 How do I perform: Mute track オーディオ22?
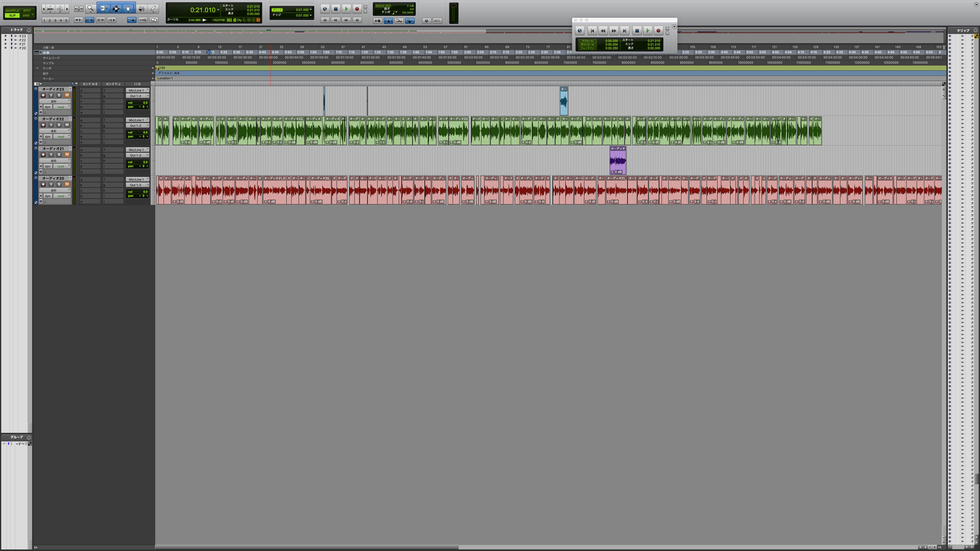pos(67,125)
